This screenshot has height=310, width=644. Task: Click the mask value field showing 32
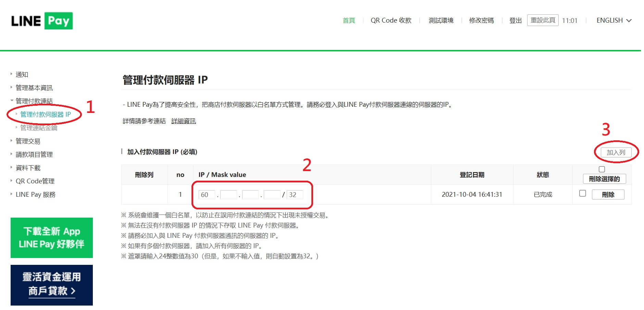[x=295, y=195]
